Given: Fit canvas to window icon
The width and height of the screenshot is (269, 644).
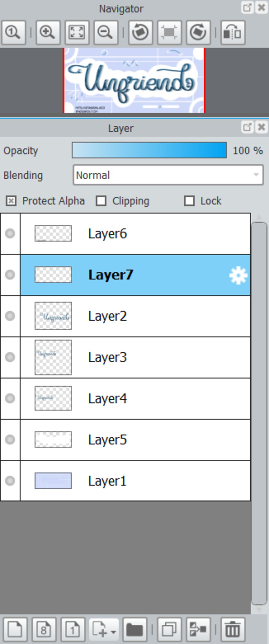Looking at the screenshot, I should click(x=77, y=33).
